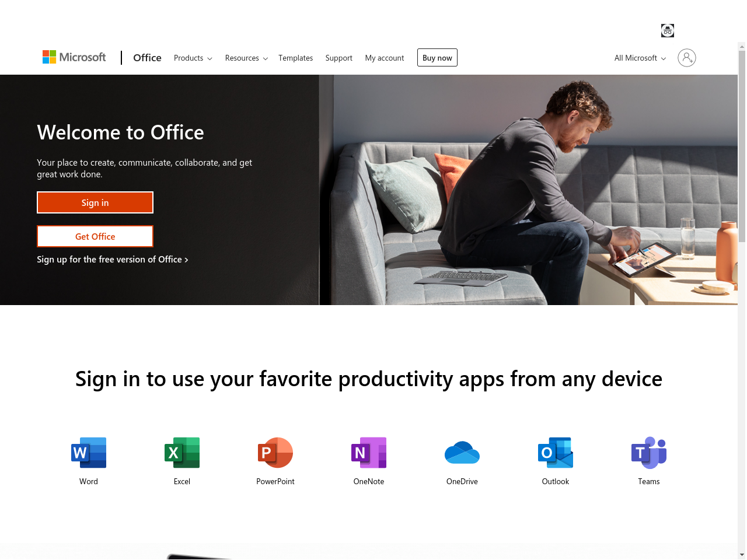
Task: Click the Excel label link
Action: coord(182,481)
